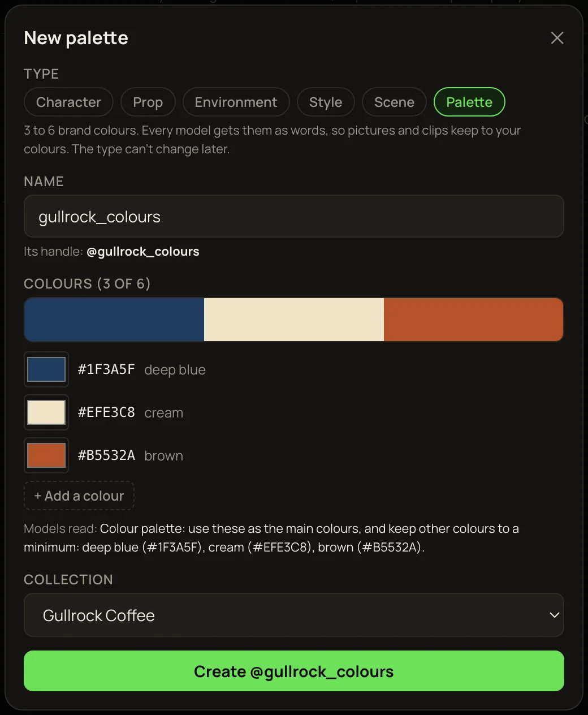Click the orange-brown segment of preview bar
Viewport: 588px width, 715px height.
tap(474, 320)
